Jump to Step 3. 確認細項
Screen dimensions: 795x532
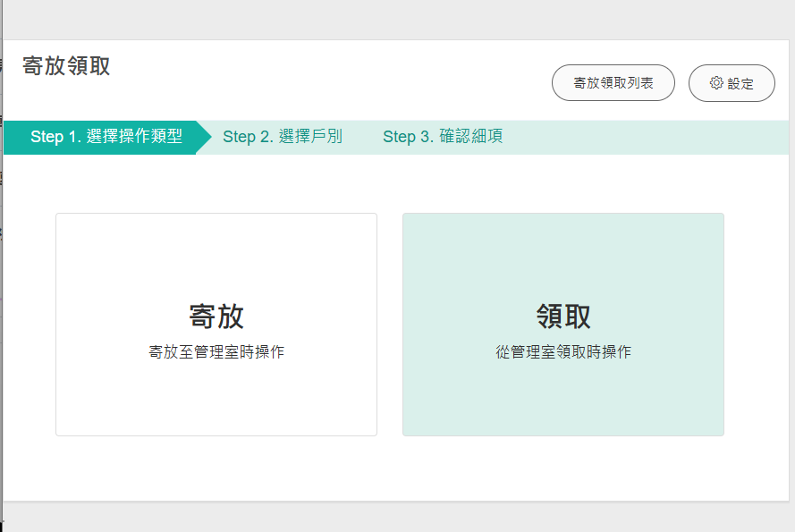coord(442,137)
